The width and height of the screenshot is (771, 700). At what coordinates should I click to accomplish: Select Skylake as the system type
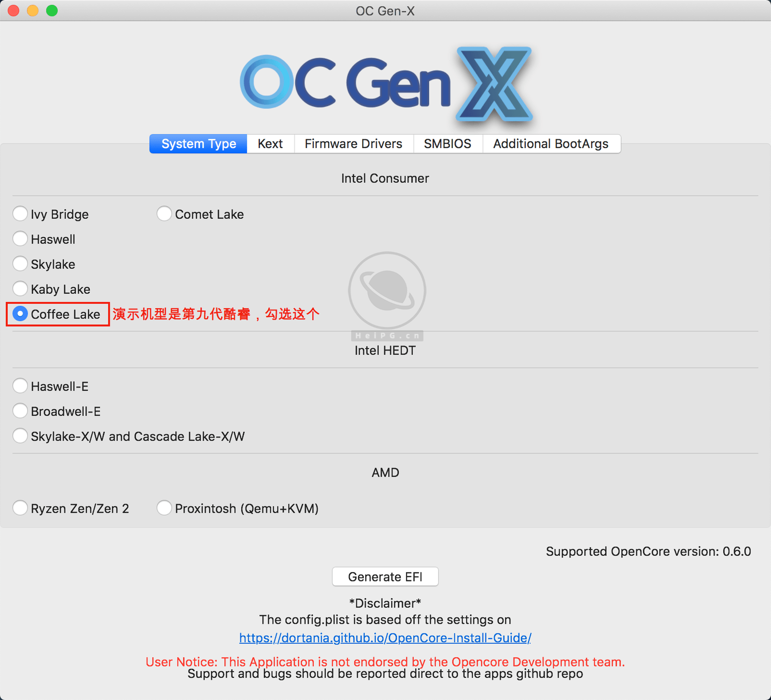pos(20,264)
